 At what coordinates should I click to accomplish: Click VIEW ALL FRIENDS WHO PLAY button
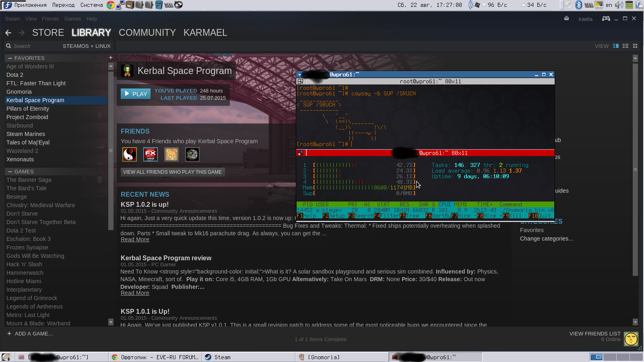coord(172,172)
